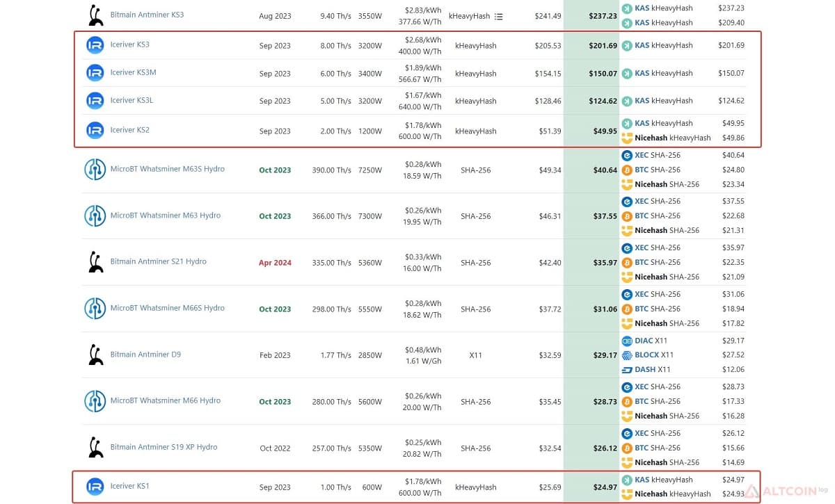The width and height of the screenshot is (835, 504).
Task: Click the BLOCX coin icon
Action: pyautogui.click(x=627, y=355)
